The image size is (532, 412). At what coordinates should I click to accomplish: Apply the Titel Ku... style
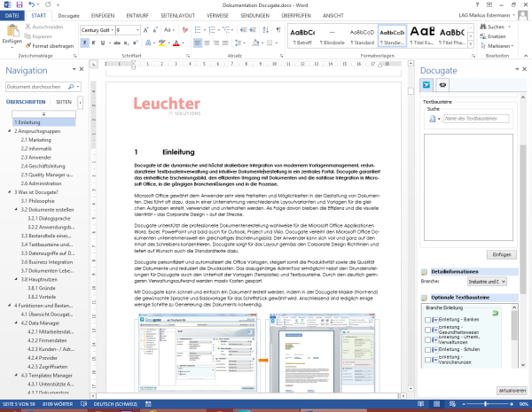[422, 36]
